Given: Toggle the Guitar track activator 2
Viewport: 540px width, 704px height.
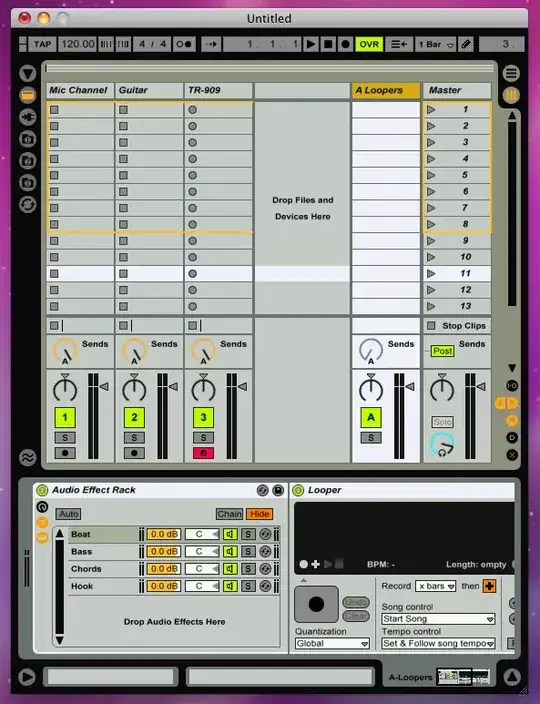Looking at the screenshot, I should click(134, 417).
